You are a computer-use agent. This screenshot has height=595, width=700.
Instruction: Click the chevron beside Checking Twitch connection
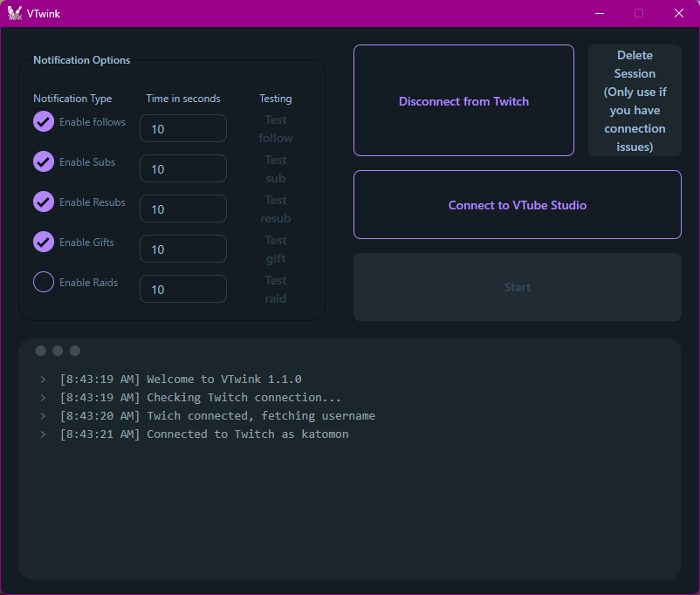point(43,398)
